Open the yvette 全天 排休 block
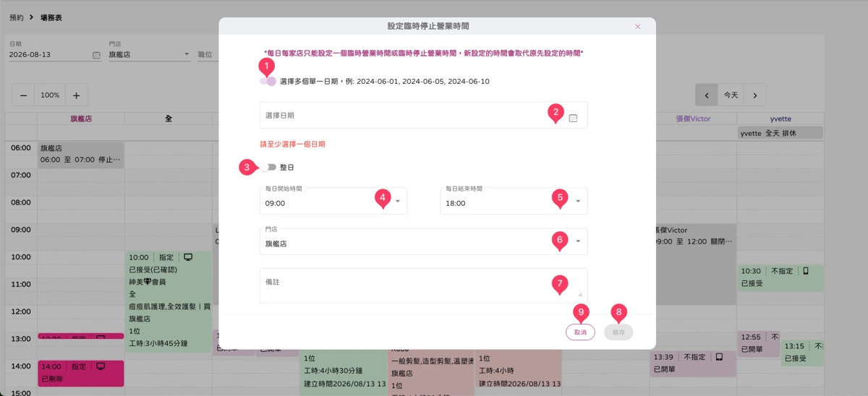Viewport: 868px width, 396px height. [780, 133]
